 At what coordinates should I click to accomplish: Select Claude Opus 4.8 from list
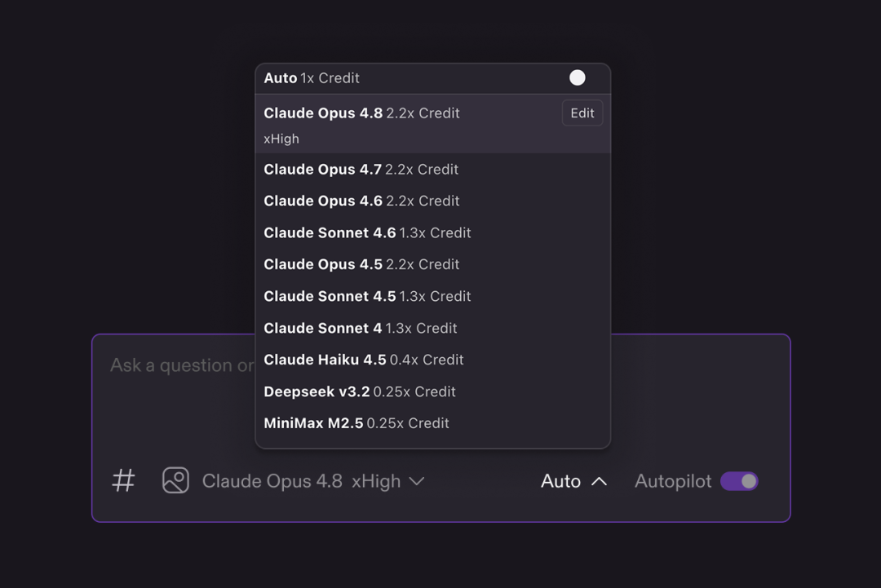(x=432, y=124)
